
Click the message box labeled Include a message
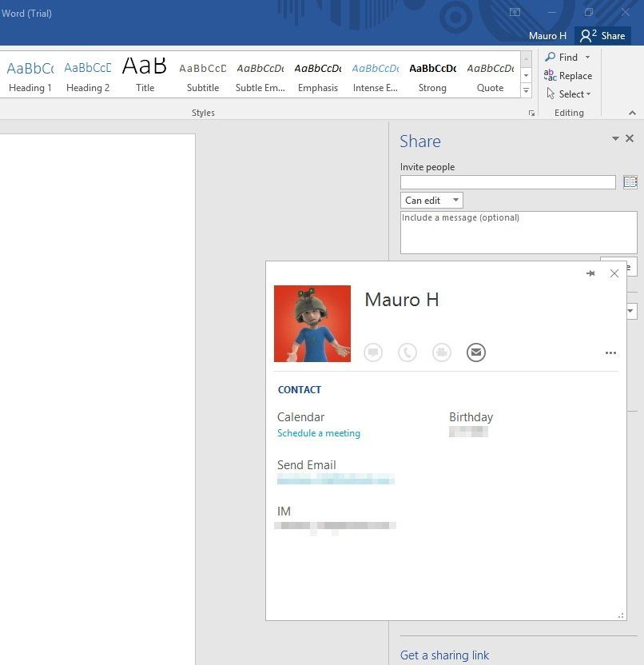click(x=518, y=233)
